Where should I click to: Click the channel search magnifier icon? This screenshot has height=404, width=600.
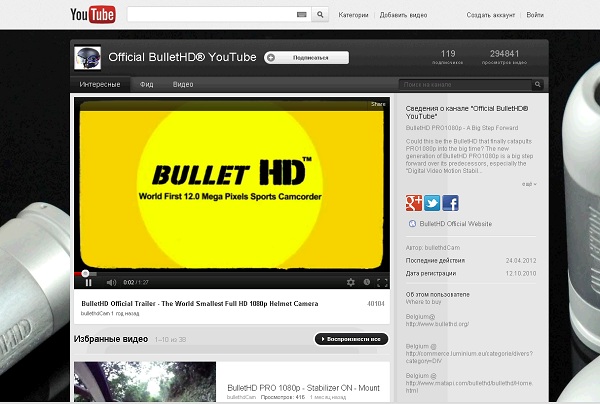(x=538, y=84)
